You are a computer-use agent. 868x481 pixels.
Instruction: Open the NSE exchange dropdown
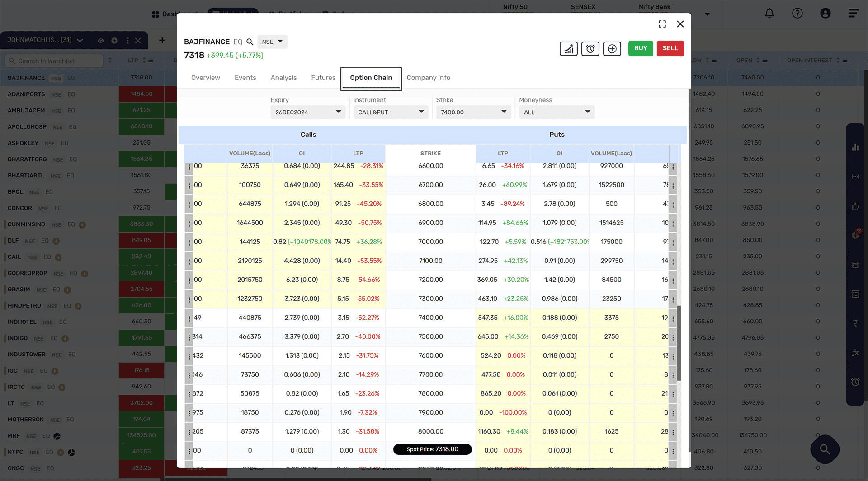pyautogui.click(x=272, y=42)
